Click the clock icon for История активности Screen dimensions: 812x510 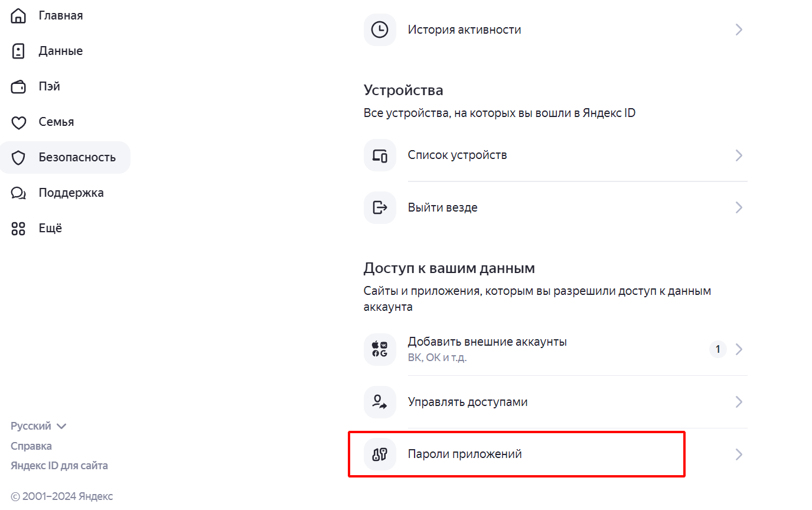[x=380, y=30]
